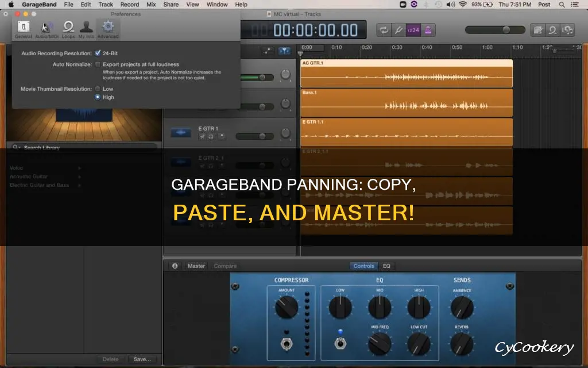This screenshot has width=588, height=368.
Task: Select Low movie thumbnail resolution
Action: pyautogui.click(x=98, y=89)
